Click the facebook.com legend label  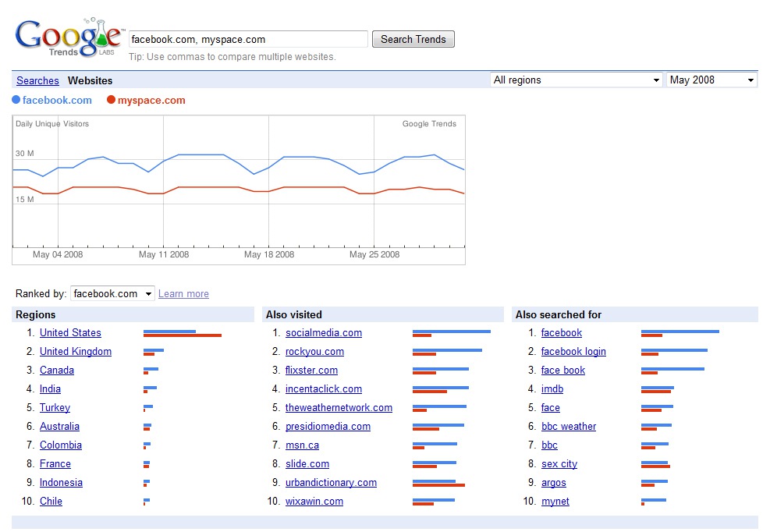click(x=57, y=100)
